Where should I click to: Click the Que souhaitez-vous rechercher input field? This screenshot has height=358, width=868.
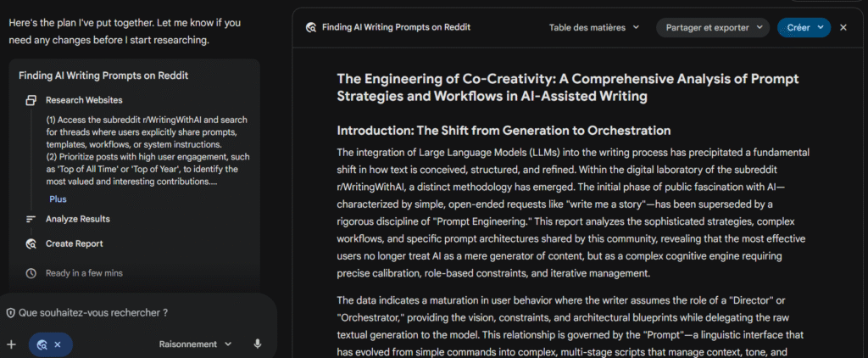coord(127,313)
